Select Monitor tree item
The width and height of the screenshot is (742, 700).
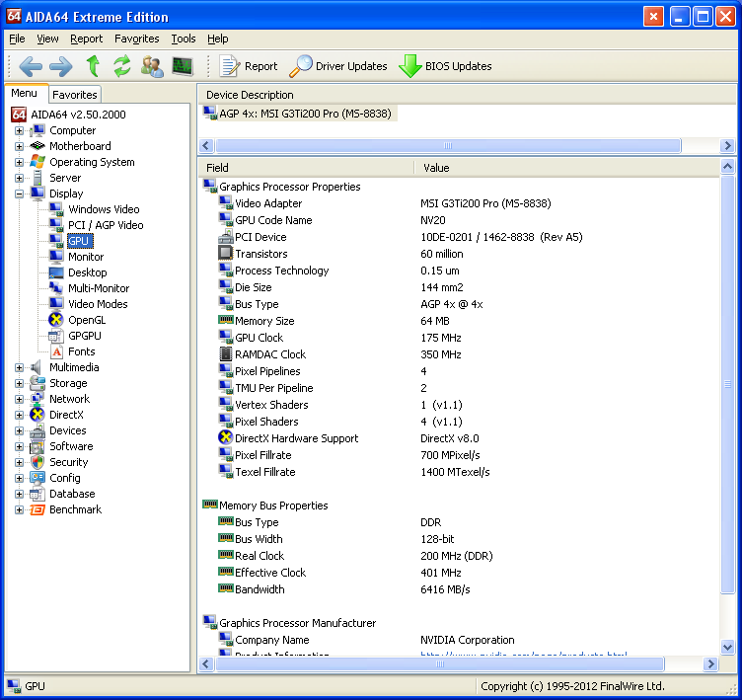86,257
